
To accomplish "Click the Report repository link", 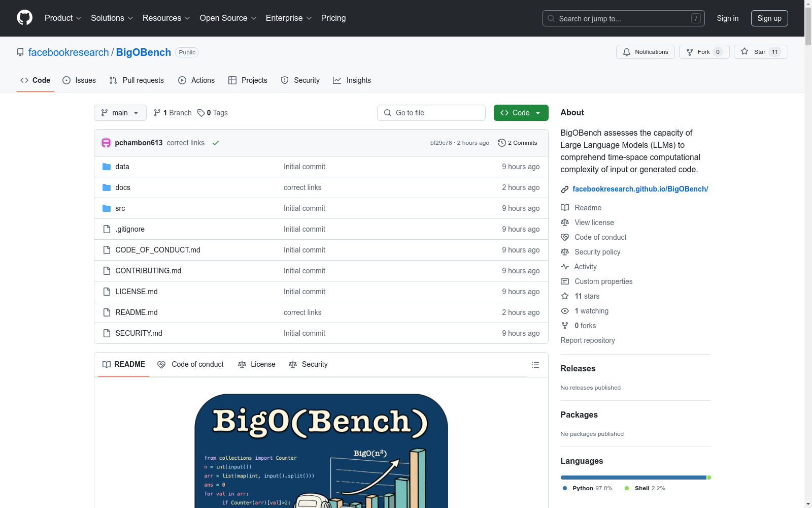I will coord(588,340).
